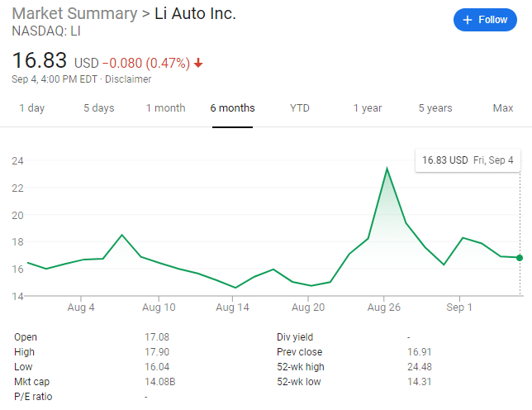Screen dimensions: 532x410
Task: Click the P/E ratio label
Action: pyautogui.click(x=33, y=397)
